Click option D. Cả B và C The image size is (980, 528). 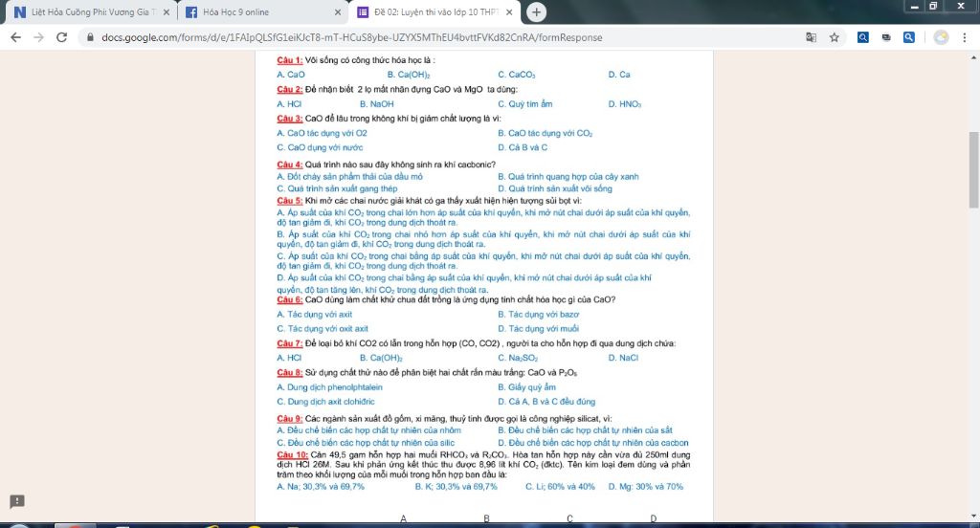pos(523,147)
